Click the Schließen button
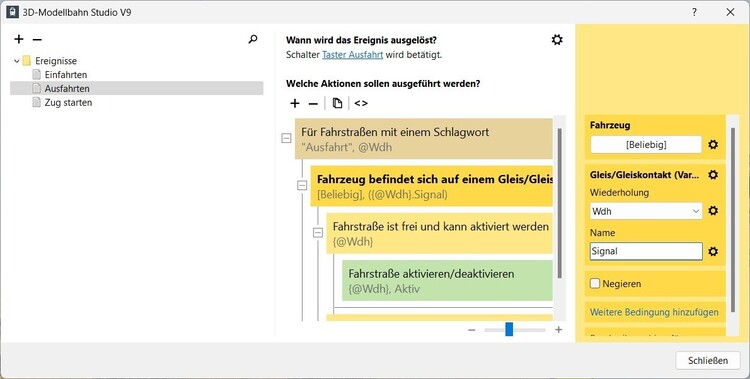 708,360
